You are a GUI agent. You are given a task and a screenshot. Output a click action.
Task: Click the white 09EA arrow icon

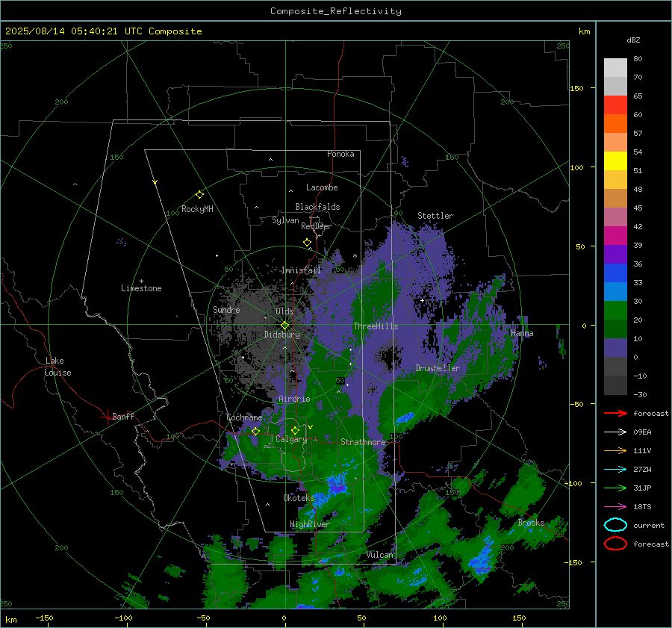tap(615, 432)
